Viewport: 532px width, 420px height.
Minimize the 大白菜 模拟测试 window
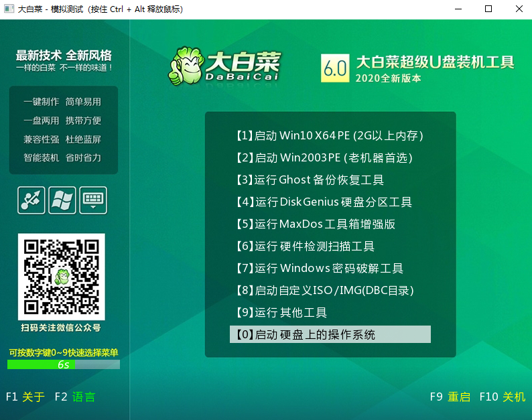(x=458, y=9)
